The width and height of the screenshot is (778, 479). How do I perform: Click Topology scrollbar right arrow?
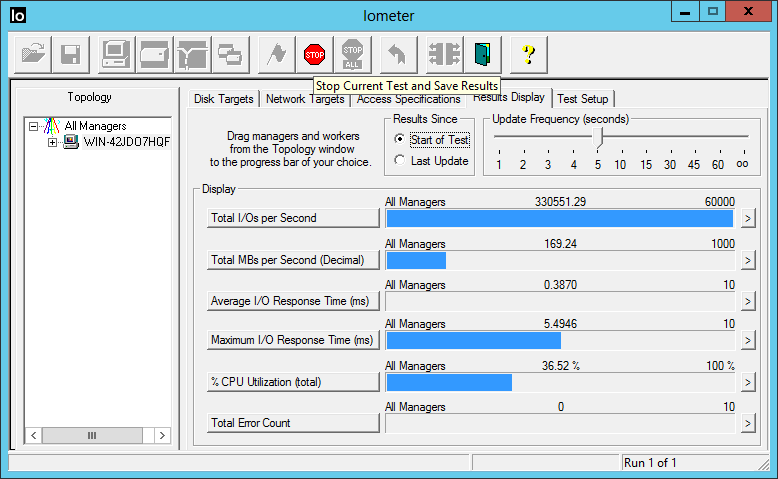[162, 436]
